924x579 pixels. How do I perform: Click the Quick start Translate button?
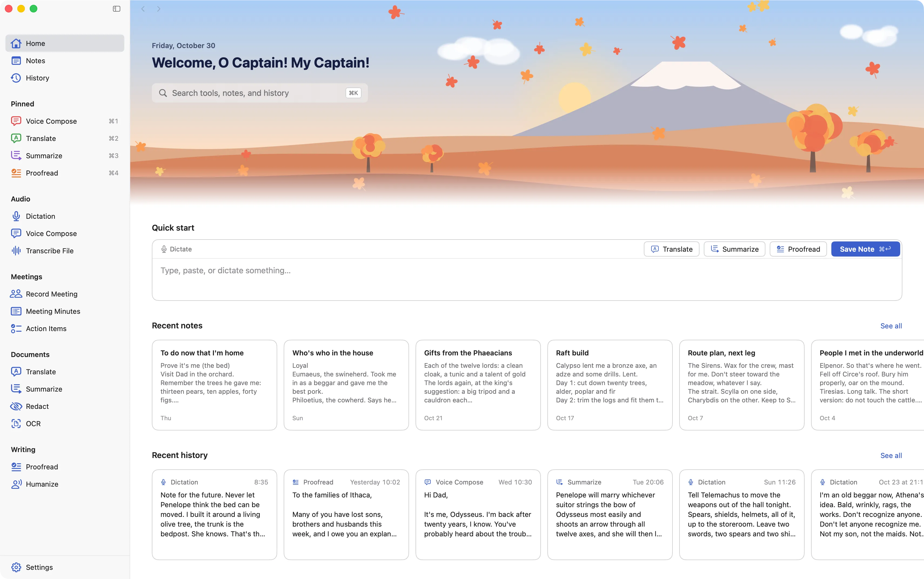[x=671, y=249]
